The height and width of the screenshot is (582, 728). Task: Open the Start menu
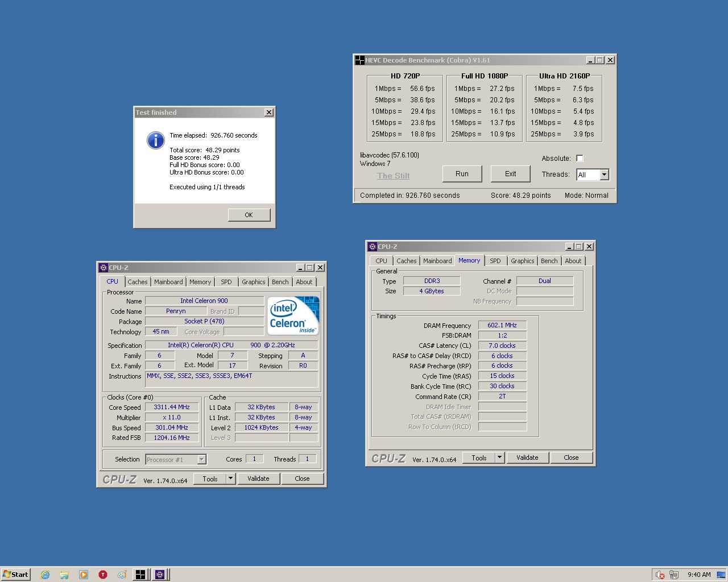(15, 575)
